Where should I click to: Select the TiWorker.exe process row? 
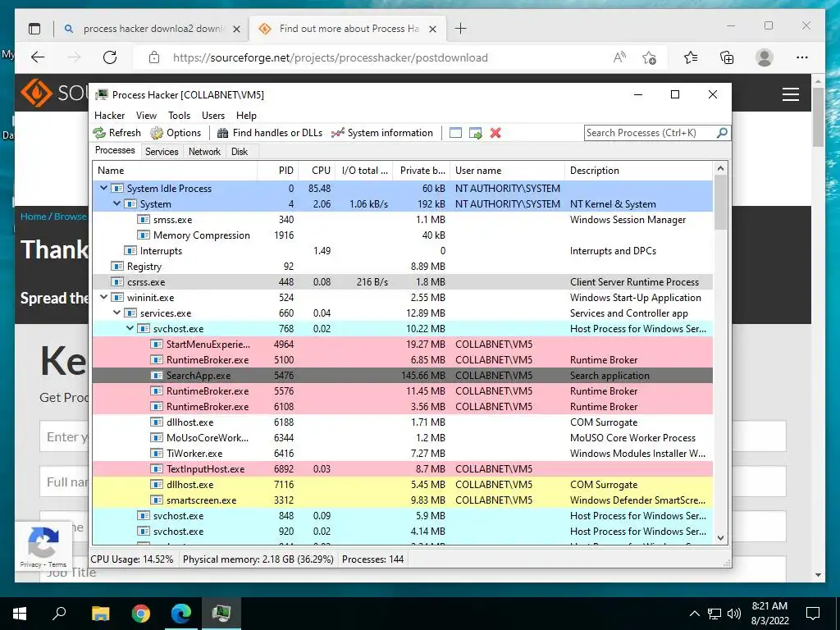coord(402,453)
